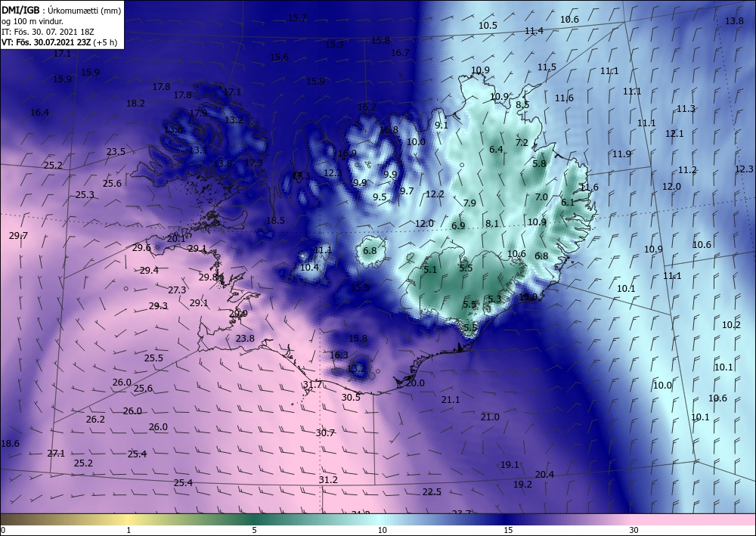Screen dimensions: 756x536
Task: Click the 'IT: Fös. 30. 07. 2021 18Z' line
Action: point(48,32)
